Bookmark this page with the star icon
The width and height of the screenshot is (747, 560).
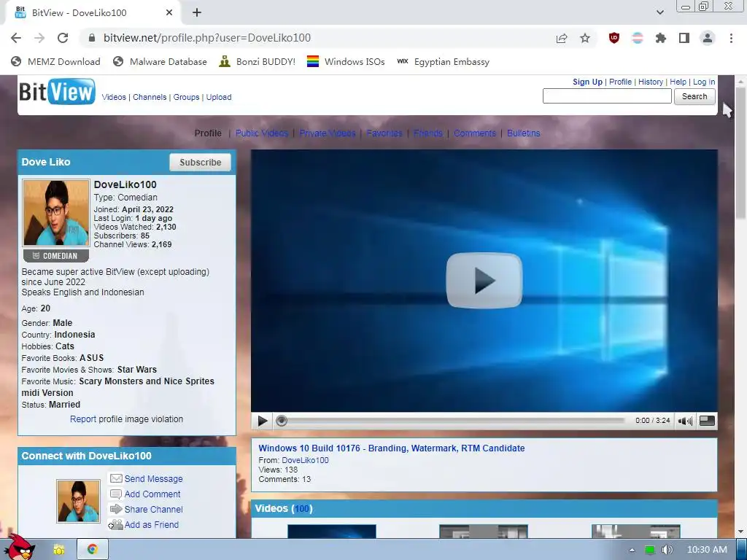[585, 38]
